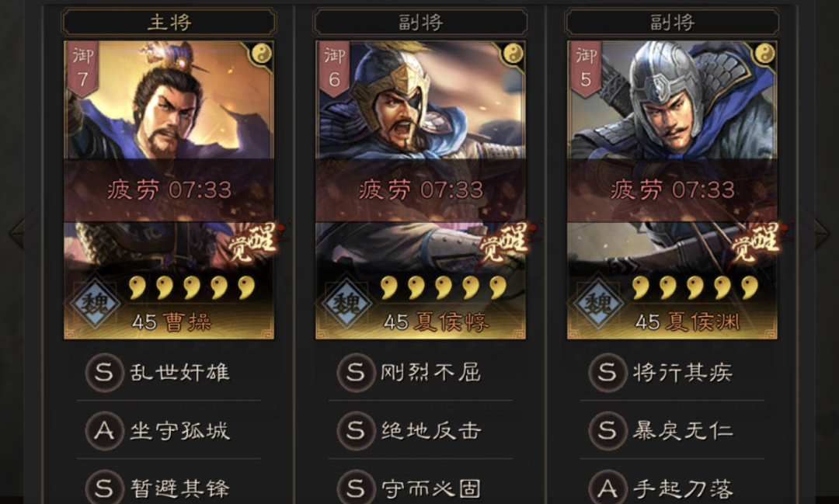Screen dimensions: 839x504
Task: Tap the 魏 faction emblem on 夏侯惇's card
Action: 347,304
